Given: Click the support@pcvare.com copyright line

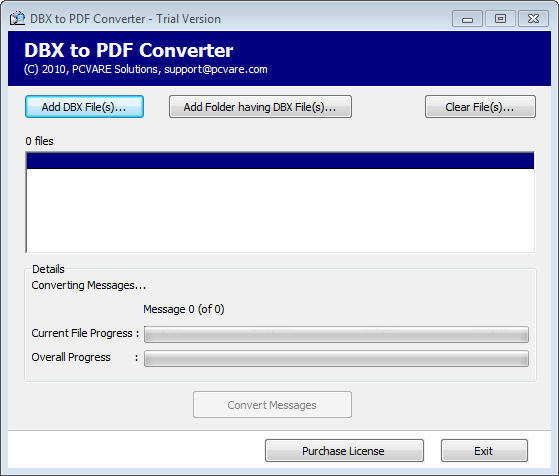Looking at the screenshot, I should tap(145, 69).
